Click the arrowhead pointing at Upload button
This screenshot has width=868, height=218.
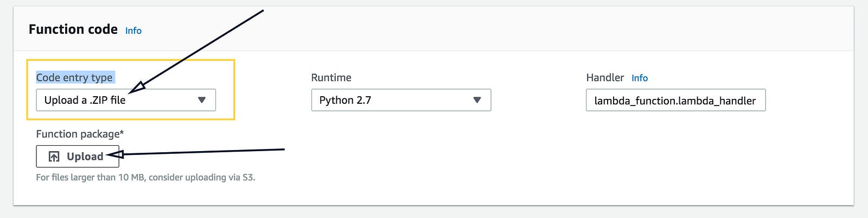114,154
